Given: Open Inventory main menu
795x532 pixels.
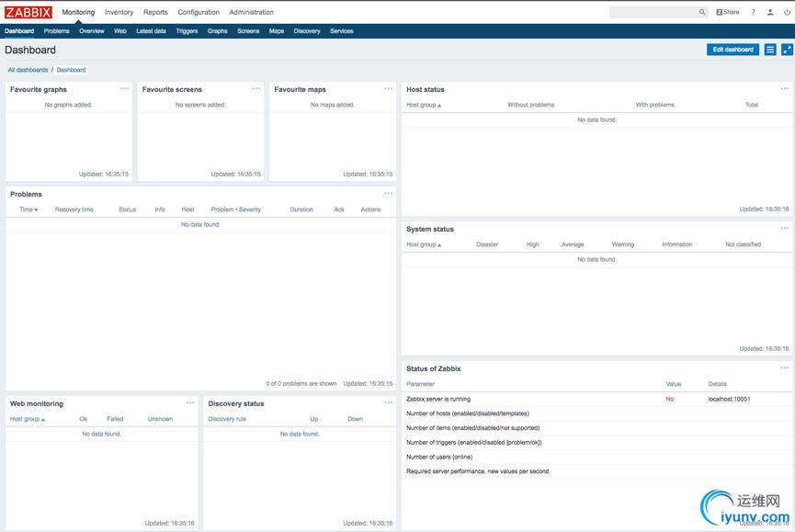Looking at the screenshot, I should pyautogui.click(x=119, y=12).
